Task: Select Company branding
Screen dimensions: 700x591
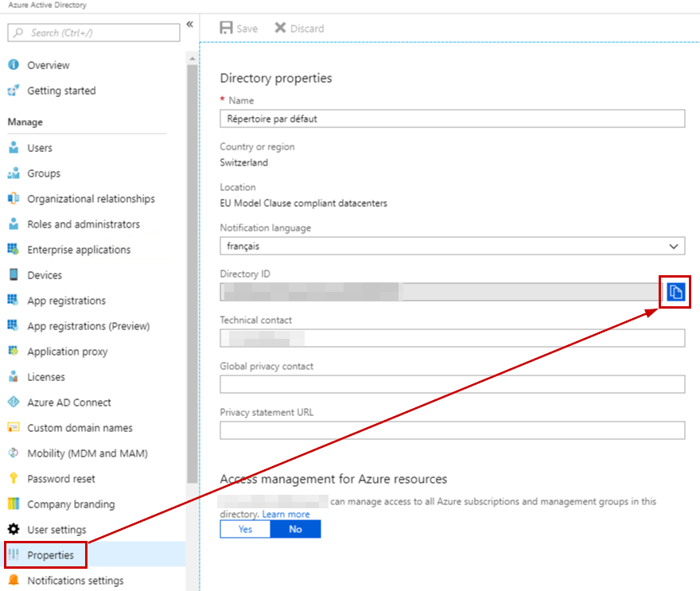Action: click(71, 504)
